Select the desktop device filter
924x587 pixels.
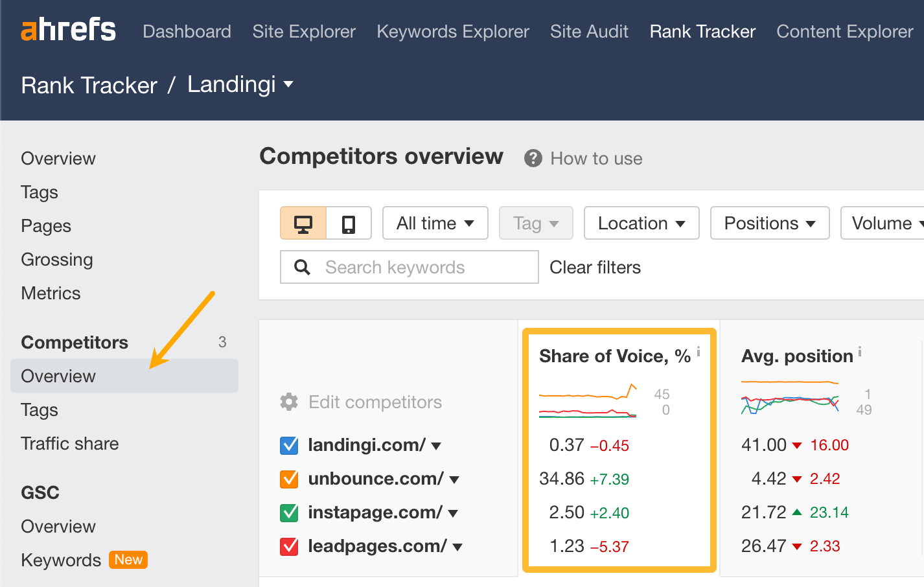[303, 223]
